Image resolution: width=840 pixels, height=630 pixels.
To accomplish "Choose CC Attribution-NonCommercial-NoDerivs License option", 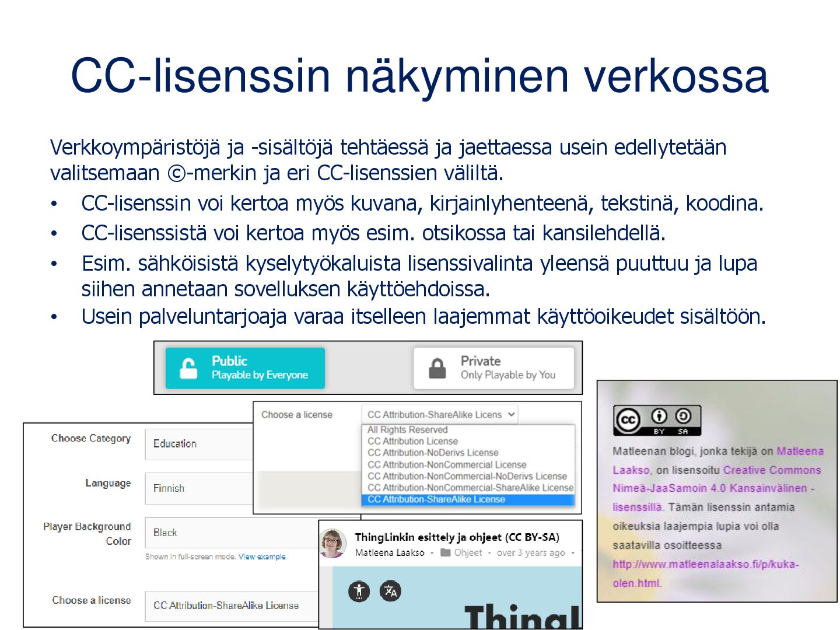I will point(467,476).
